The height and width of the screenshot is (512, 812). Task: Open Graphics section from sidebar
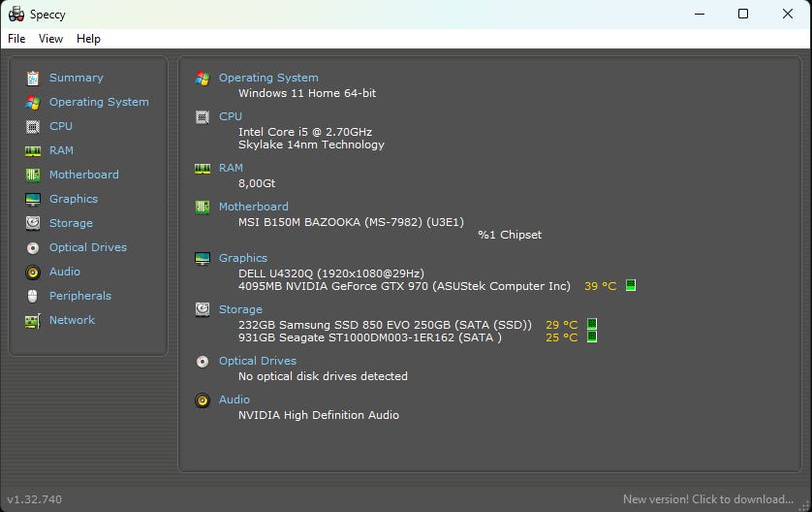point(74,199)
